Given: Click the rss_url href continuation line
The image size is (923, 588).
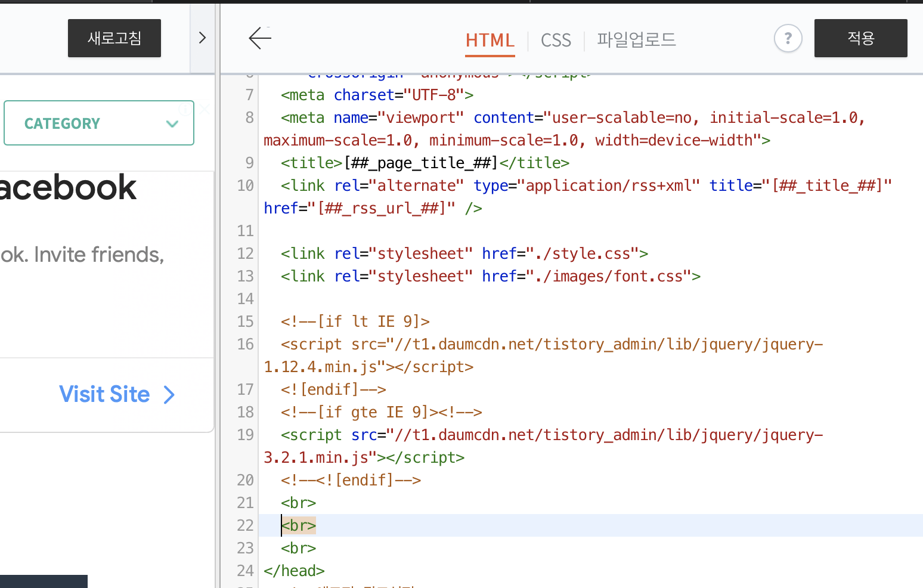Looking at the screenshot, I should [x=373, y=208].
